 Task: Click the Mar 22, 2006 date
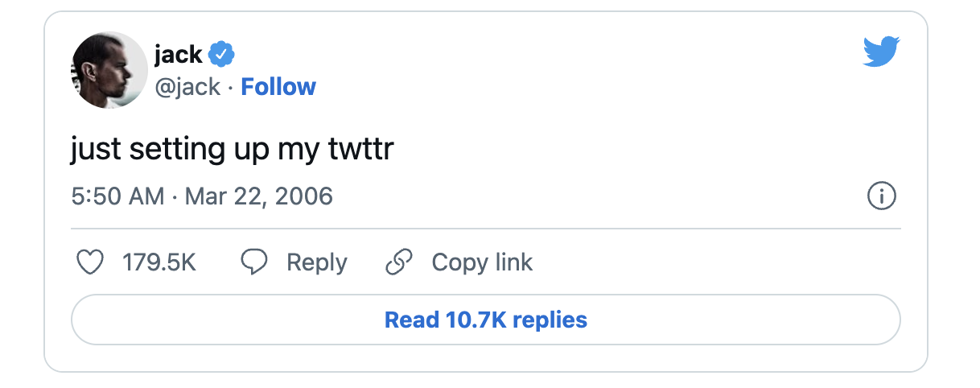259,196
